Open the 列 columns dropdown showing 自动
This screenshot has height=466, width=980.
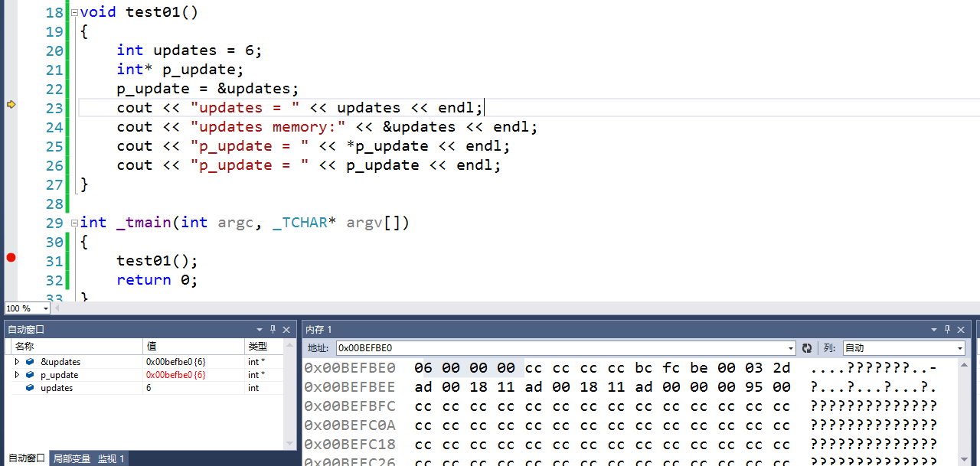(x=903, y=348)
